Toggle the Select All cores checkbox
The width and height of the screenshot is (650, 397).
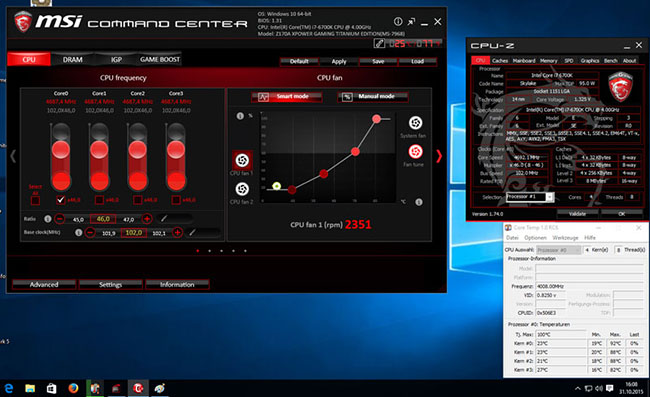pos(36,201)
